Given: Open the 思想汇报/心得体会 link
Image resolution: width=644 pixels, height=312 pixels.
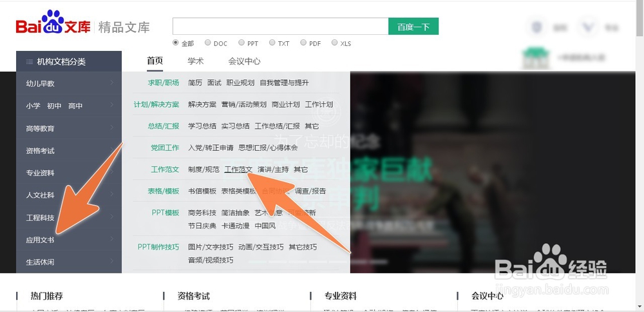Looking at the screenshot, I should tap(268, 148).
